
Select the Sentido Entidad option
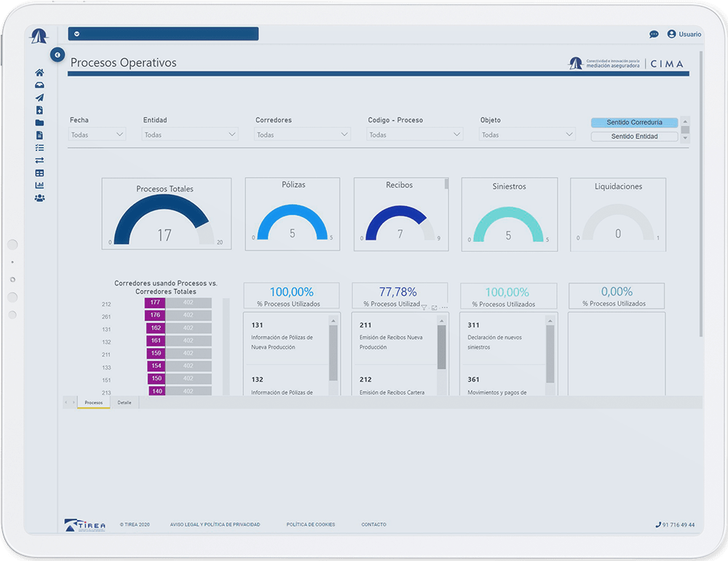point(634,136)
